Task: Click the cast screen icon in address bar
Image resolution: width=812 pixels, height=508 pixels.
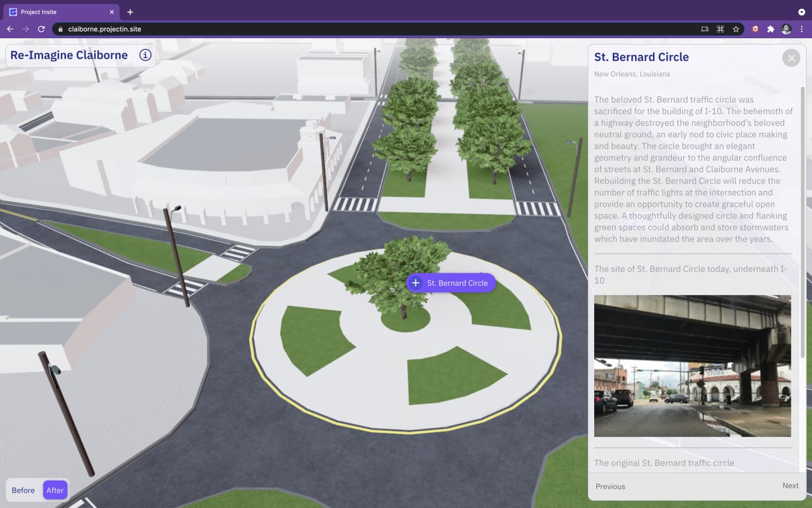Action: (705, 29)
